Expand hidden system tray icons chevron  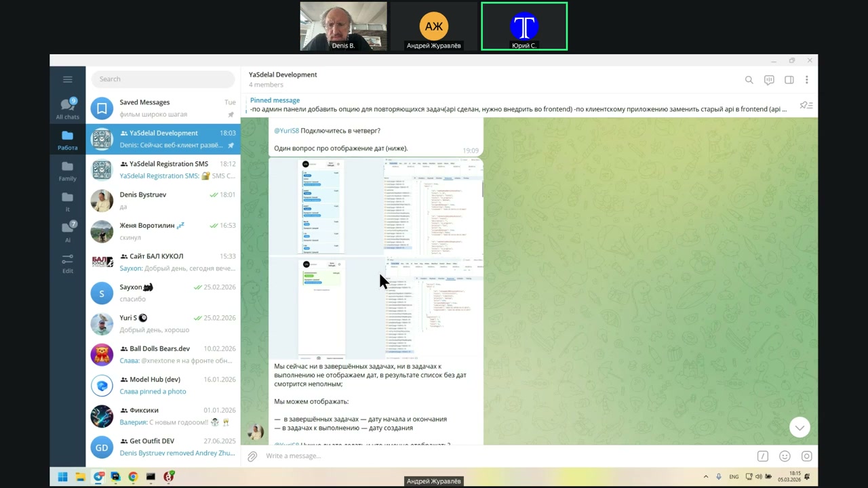pyautogui.click(x=706, y=476)
